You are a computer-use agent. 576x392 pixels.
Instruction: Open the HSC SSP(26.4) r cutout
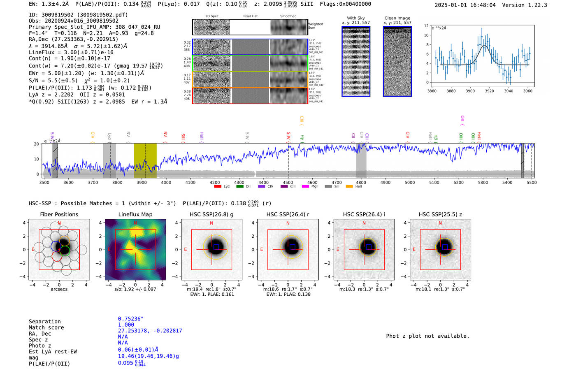click(288, 250)
